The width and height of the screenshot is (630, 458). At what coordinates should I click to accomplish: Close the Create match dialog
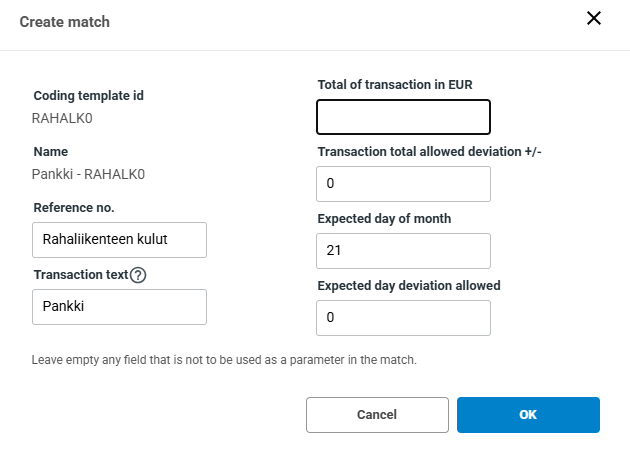point(594,19)
